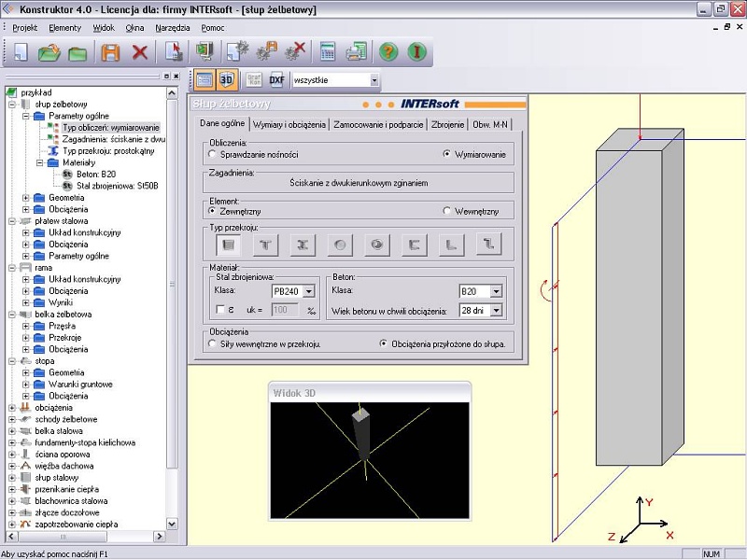Select 'Zewnętrzny' element radio button
The image size is (747, 560).
[213, 211]
